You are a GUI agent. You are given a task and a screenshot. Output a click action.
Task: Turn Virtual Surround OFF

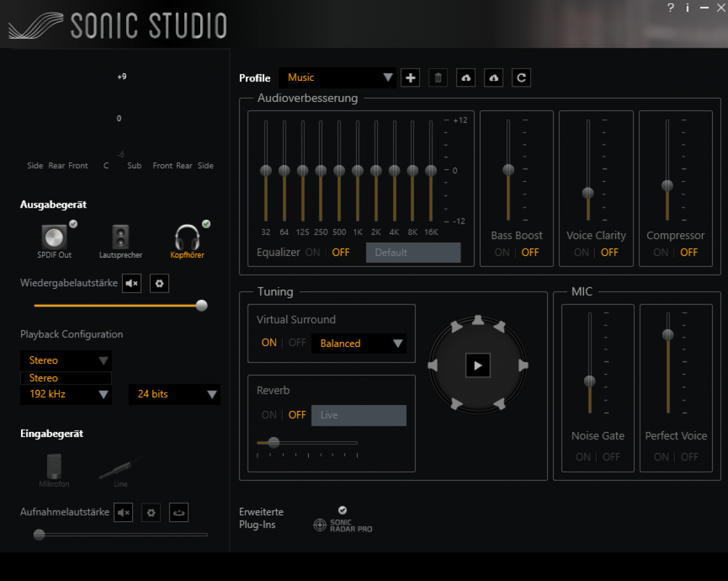pos(297,343)
